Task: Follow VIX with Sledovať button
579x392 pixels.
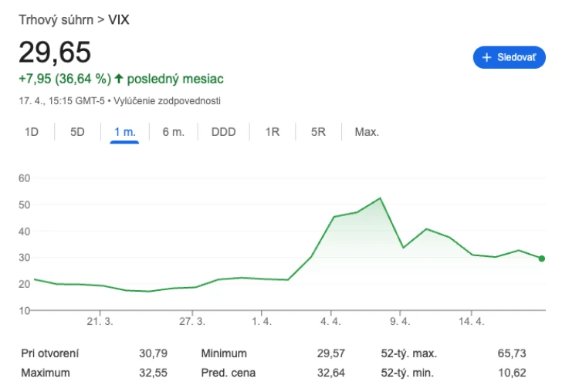Action: [x=510, y=57]
